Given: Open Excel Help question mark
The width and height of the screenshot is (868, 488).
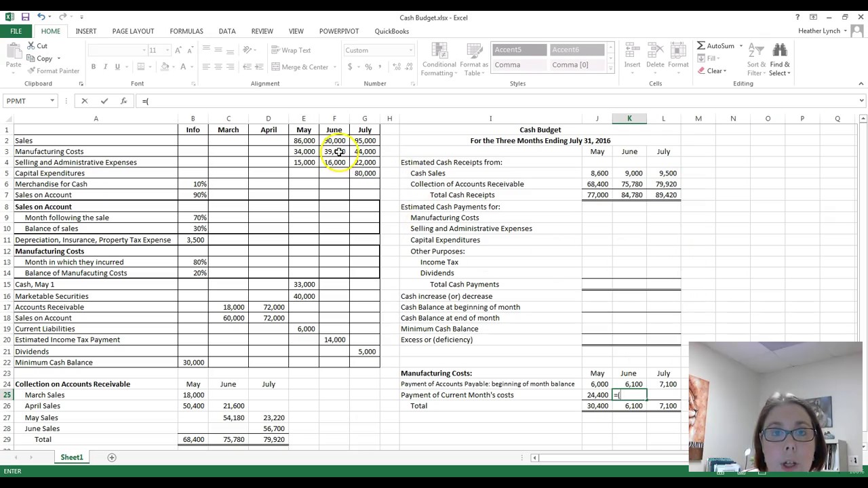Looking at the screenshot, I should [797, 17].
